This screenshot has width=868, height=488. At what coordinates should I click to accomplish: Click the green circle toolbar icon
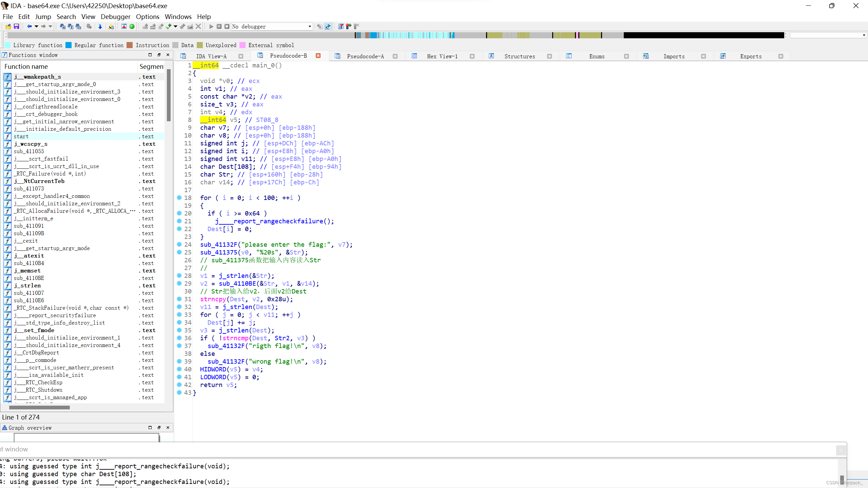[x=132, y=26]
